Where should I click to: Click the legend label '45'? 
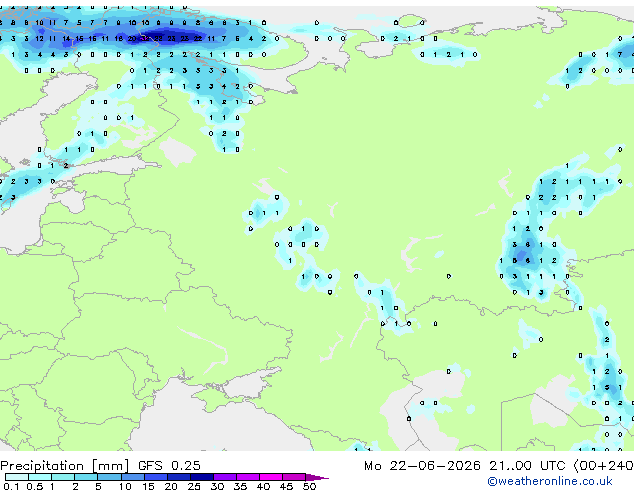tap(286, 486)
